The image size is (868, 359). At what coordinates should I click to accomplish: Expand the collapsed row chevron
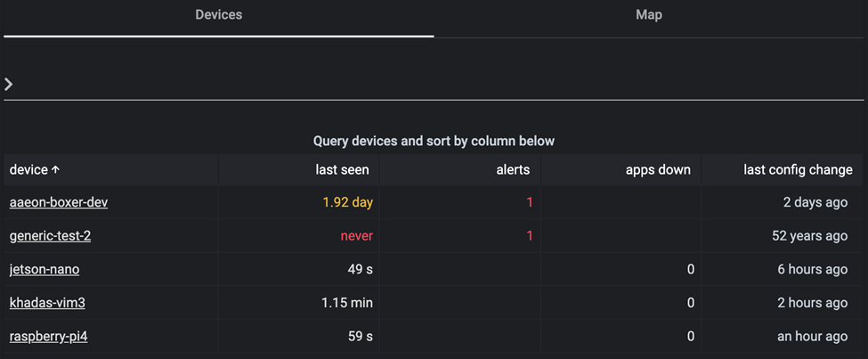[8, 85]
